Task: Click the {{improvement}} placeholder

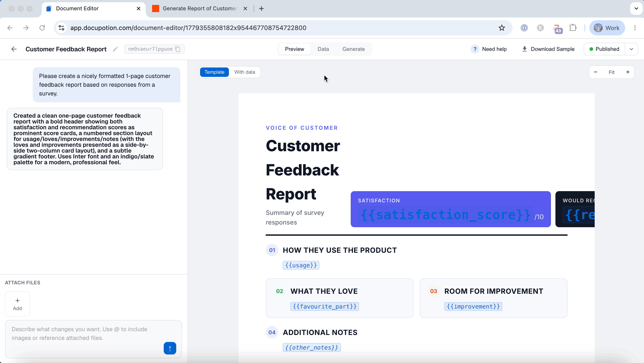Action: click(x=473, y=306)
